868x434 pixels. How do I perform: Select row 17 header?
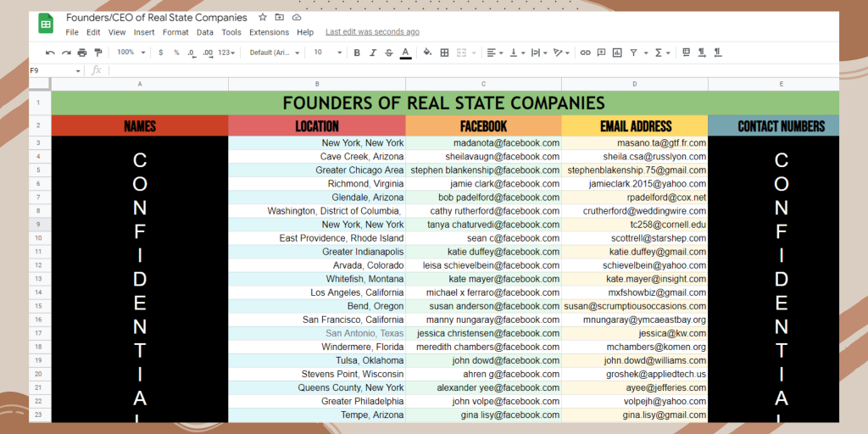click(x=40, y=333)
